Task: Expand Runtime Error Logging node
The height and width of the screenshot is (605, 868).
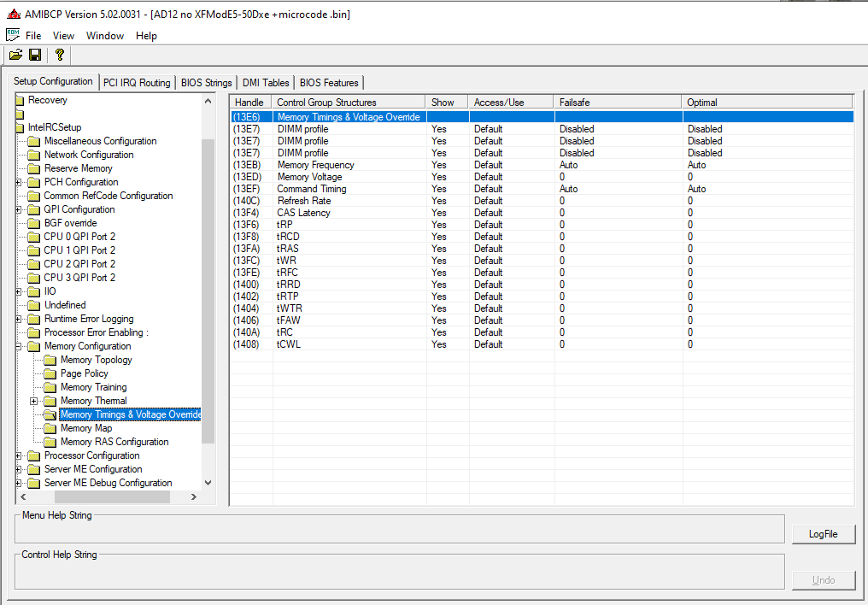Action: (18, 319)
